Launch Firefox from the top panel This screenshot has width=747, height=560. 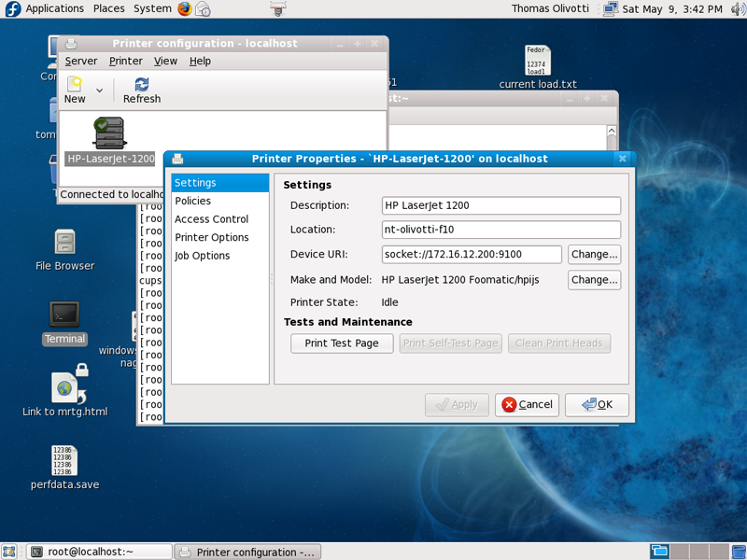[x=185, y=8]
